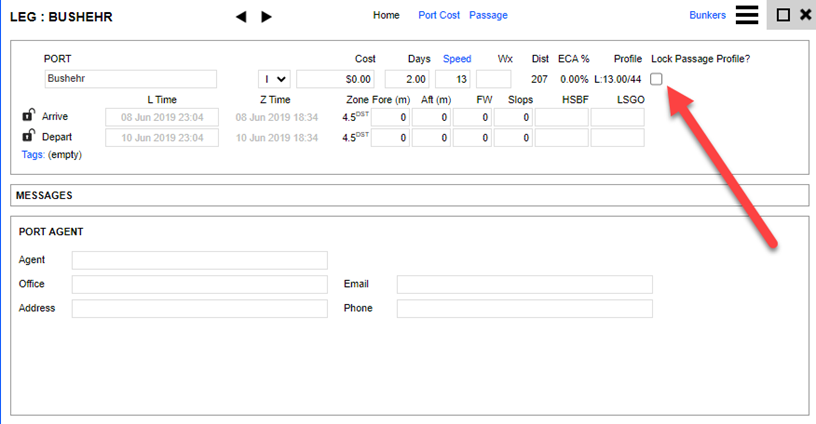
Task: Toggle the Arrive time lock icon
Action: point(28,116)
